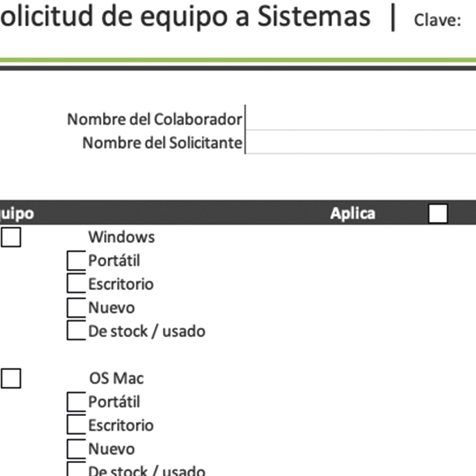This screenshot has height=476, width=476.
Task: Select the Solicitud de equipo a Sistemas title
Action: [x=184, y=17]
